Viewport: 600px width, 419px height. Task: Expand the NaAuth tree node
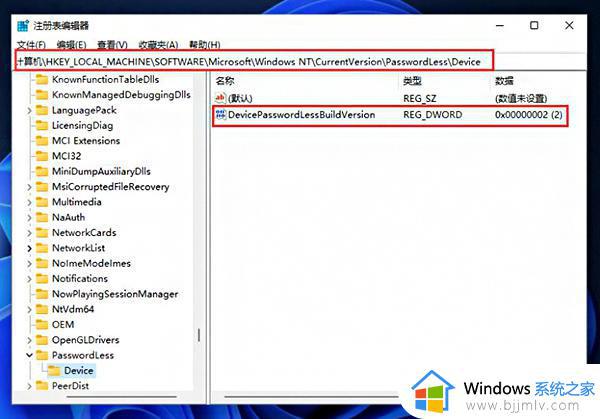[x=29, y=218]
